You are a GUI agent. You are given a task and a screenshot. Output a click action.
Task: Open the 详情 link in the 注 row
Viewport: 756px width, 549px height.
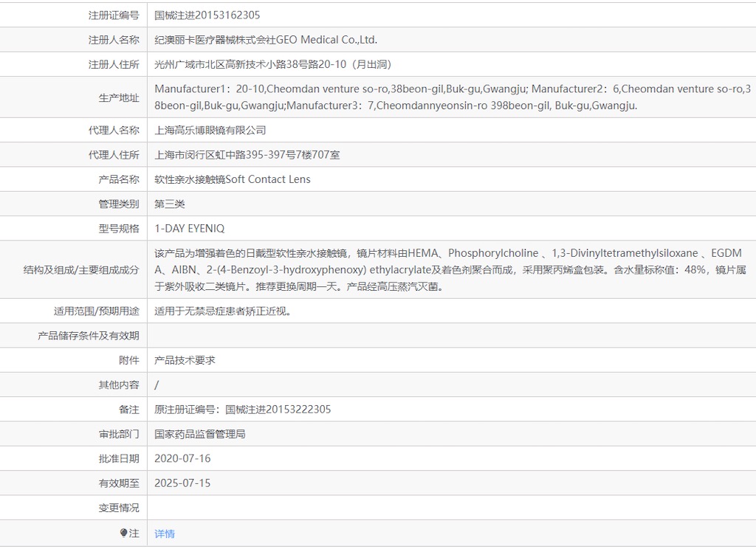(165, 534)
